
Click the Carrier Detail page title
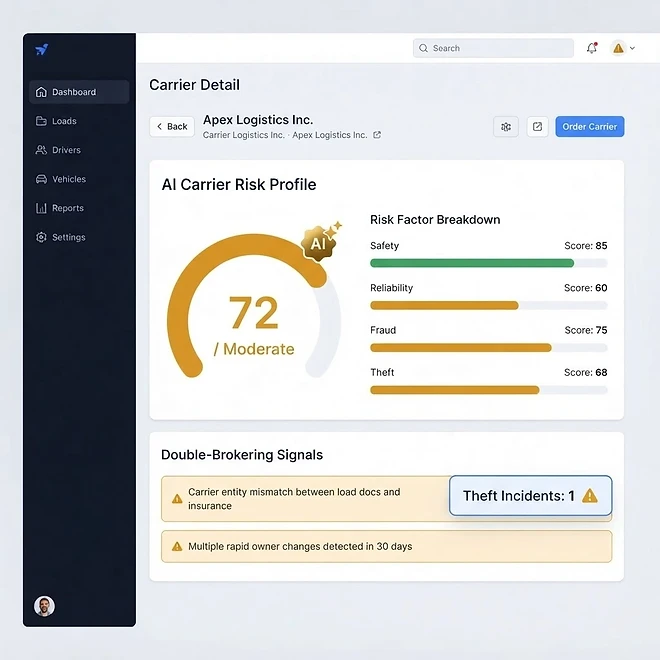click(194, 85)
